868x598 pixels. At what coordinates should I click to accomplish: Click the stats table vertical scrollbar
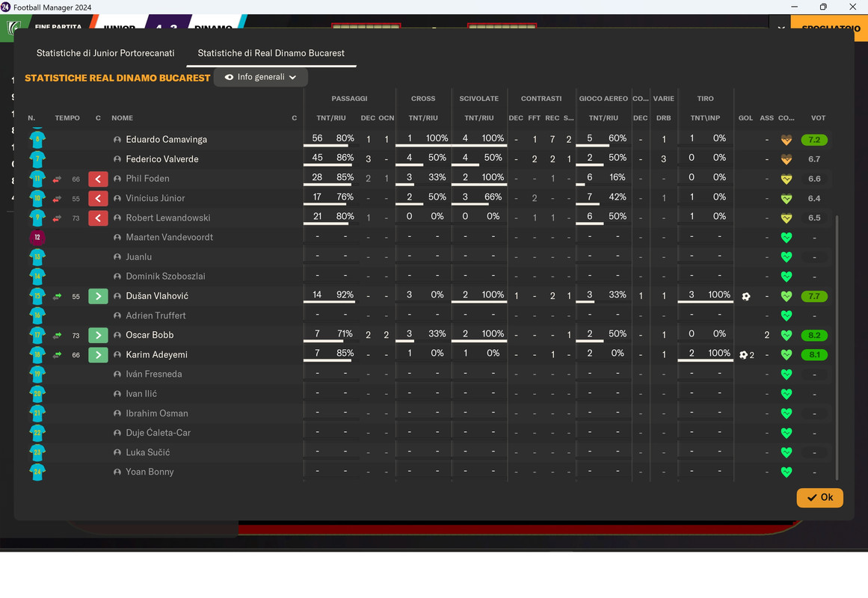[x=837, y=348]
